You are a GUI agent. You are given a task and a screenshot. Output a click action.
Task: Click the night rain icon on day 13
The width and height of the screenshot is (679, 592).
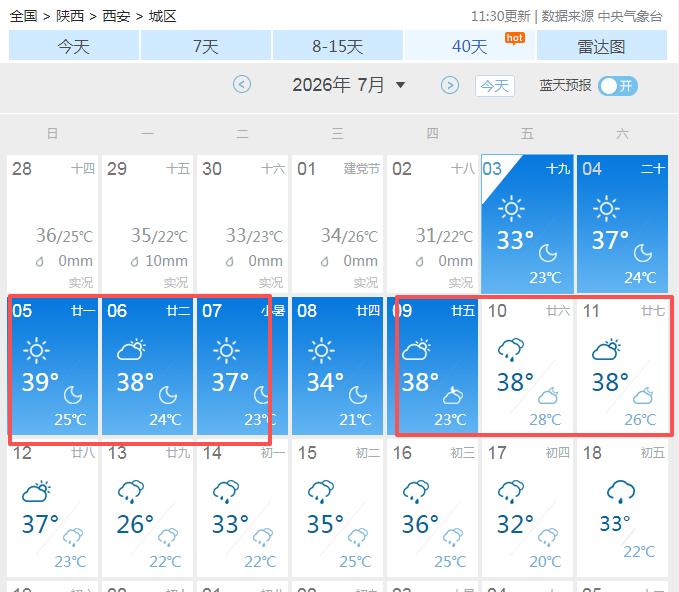coord(168,537)
